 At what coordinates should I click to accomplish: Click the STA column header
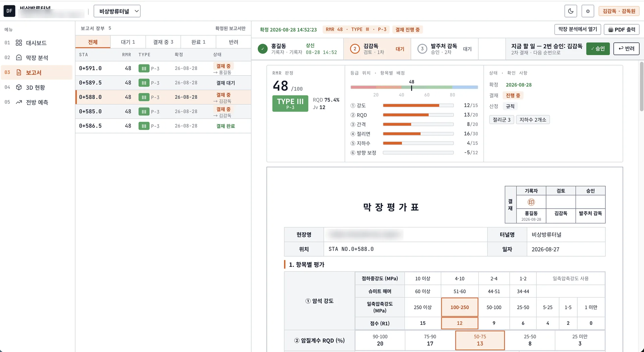[x=84, y=54]
